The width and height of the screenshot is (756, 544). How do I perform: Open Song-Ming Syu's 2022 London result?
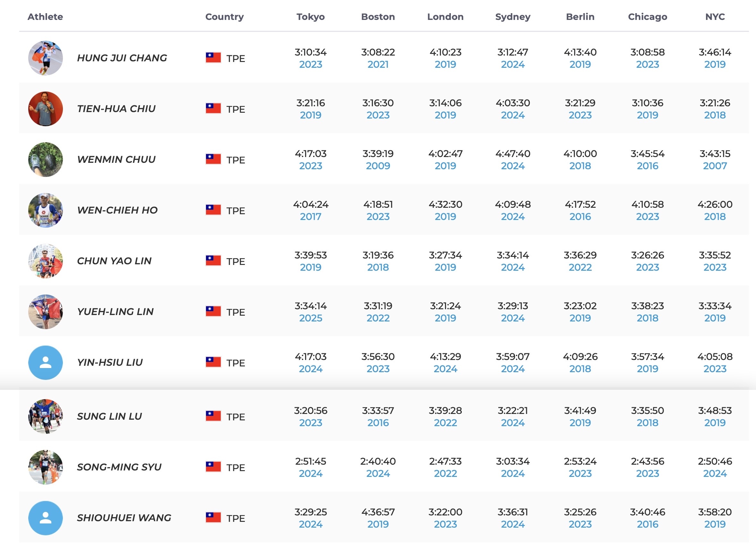(x=445, y=474)
